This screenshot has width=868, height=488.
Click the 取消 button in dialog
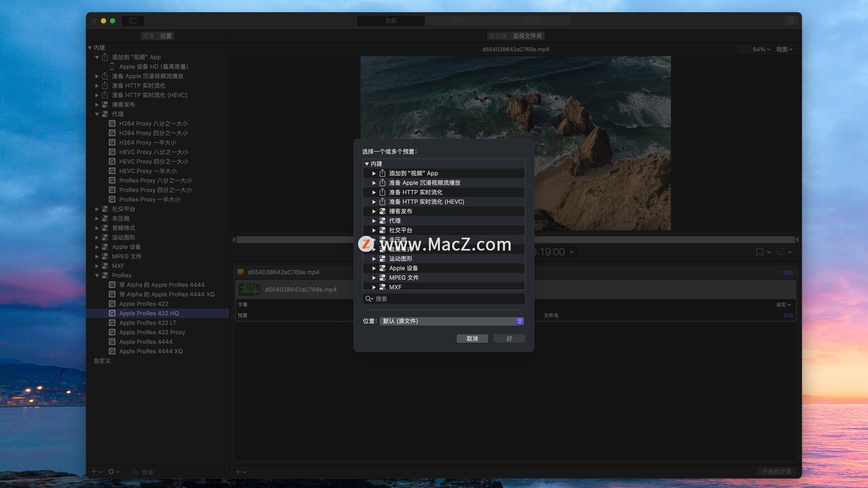[x=472, y=339]
